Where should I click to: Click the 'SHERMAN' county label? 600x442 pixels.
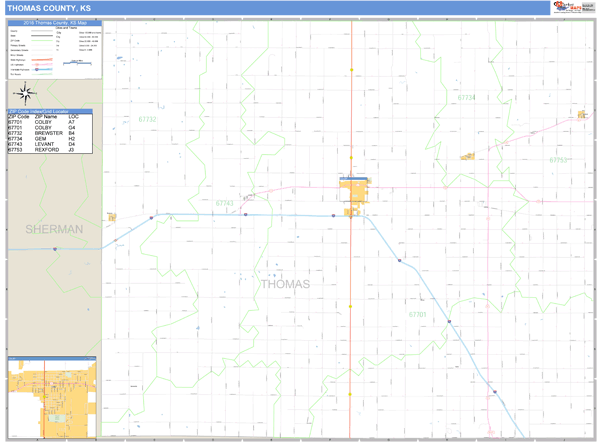tap(54, 229)
